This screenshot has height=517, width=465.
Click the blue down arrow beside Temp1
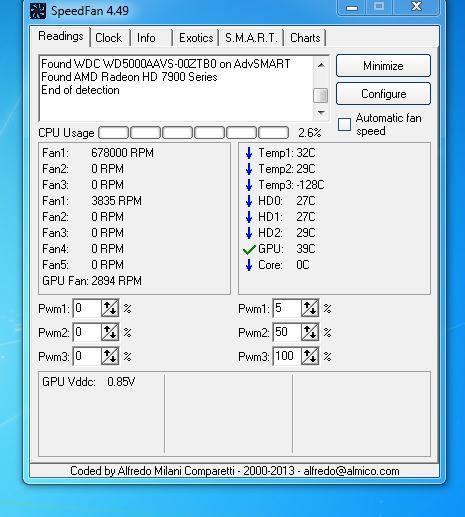point(249,153)
